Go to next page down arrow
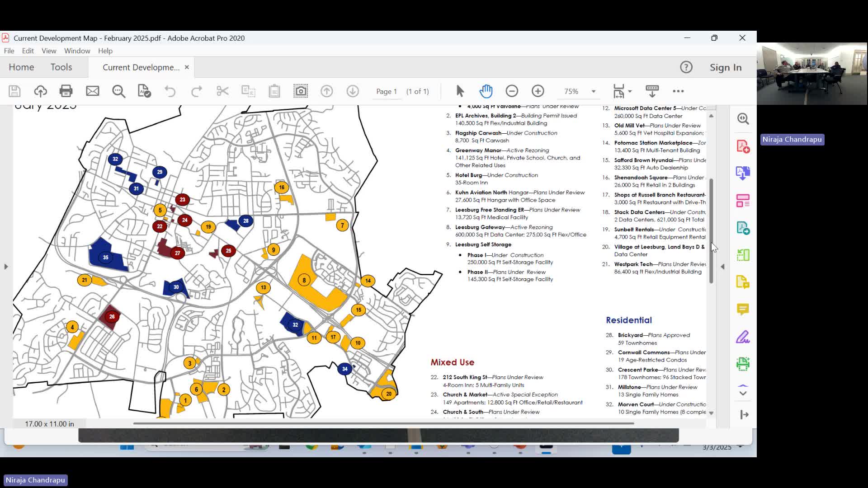Viewport: 868px width, 488px height. (353, 91)
